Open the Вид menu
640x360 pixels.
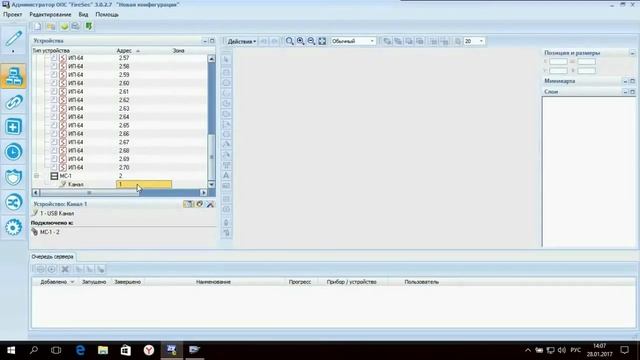coord(83,14)
